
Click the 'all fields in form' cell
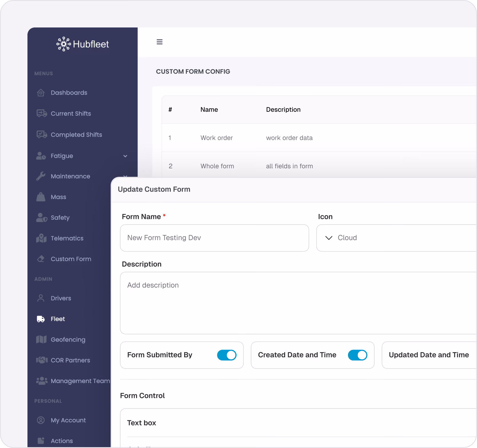[289, 166]
